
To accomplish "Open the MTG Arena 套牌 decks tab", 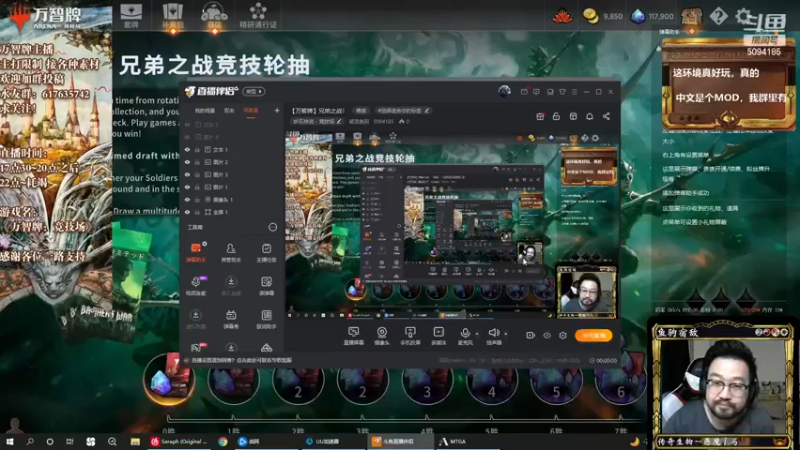I will click(x=131, y=15).
